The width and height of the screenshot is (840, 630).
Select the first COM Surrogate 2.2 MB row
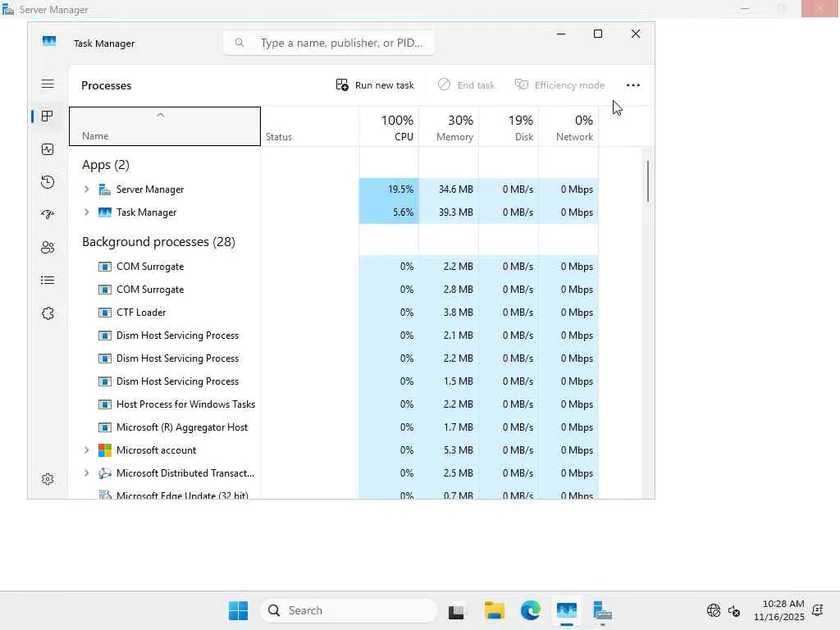click(334, 267)
